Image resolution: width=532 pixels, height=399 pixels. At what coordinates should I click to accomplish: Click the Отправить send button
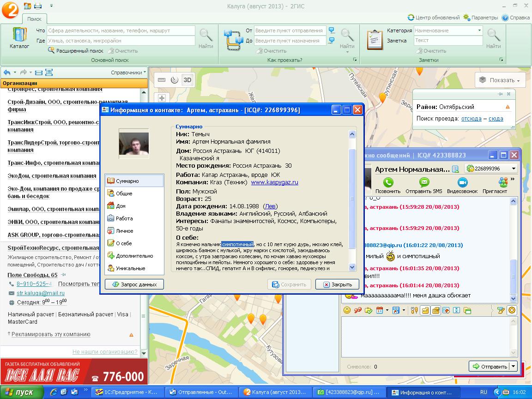coord(490,366)
